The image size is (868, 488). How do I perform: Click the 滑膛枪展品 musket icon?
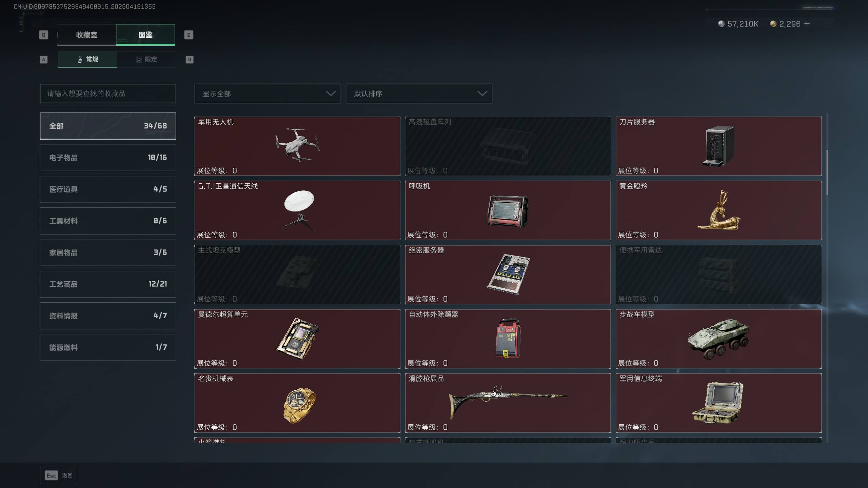508,402
